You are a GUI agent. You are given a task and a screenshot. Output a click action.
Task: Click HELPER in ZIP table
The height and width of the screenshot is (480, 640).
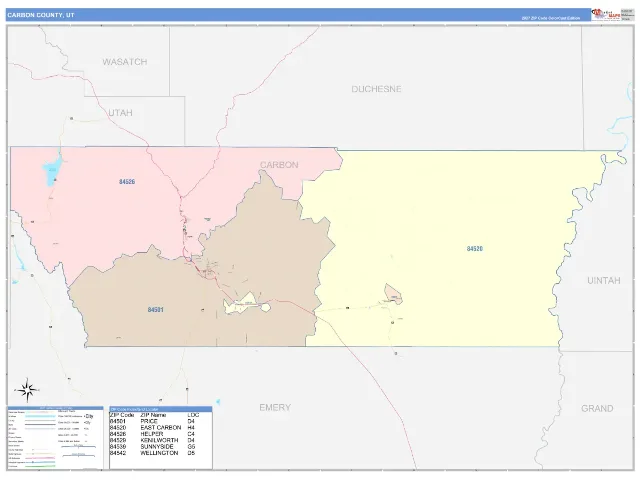[x=151, y=434]
